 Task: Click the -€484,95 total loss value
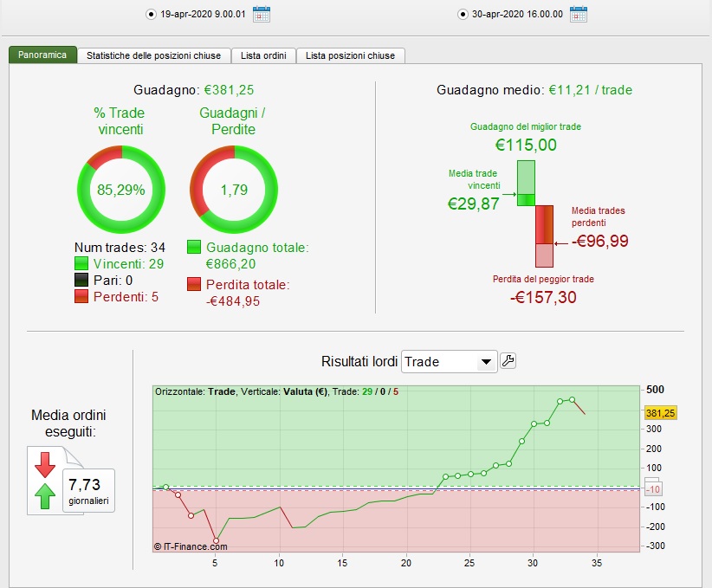coord(233,301)
